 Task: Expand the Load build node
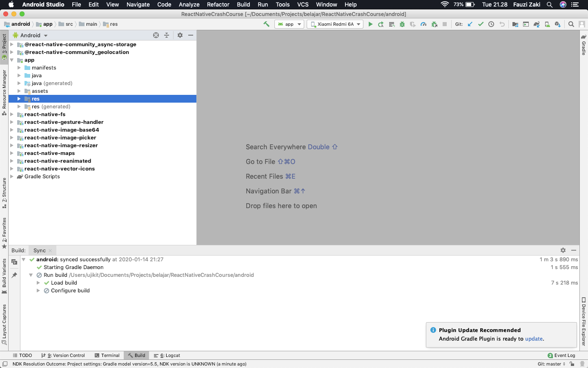coord(38,283)
